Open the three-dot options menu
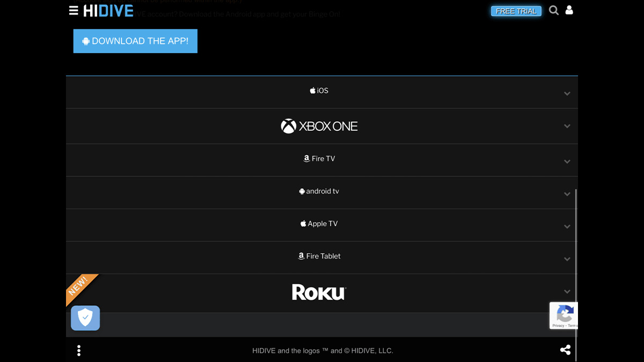Image resolution: width=644 pixels, height=362 pixels. [x=79, y=351]
